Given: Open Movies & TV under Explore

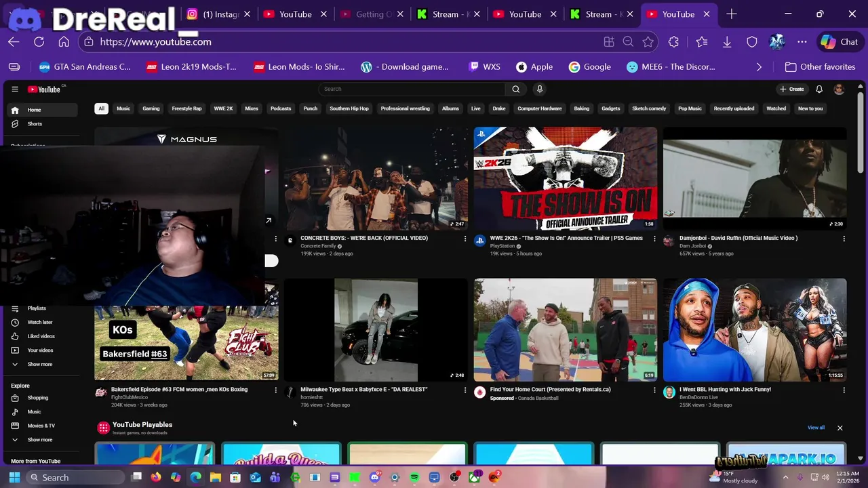Looking at the screenshot, I should tap(41, 426).
